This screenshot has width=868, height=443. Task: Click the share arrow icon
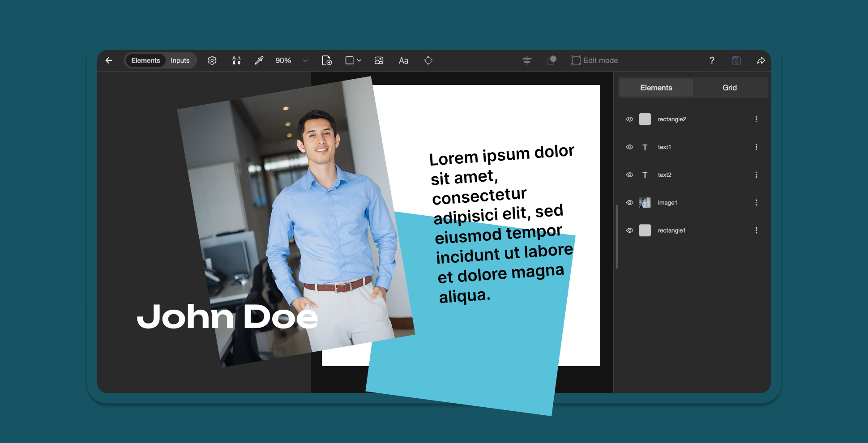tap(761, 60)
